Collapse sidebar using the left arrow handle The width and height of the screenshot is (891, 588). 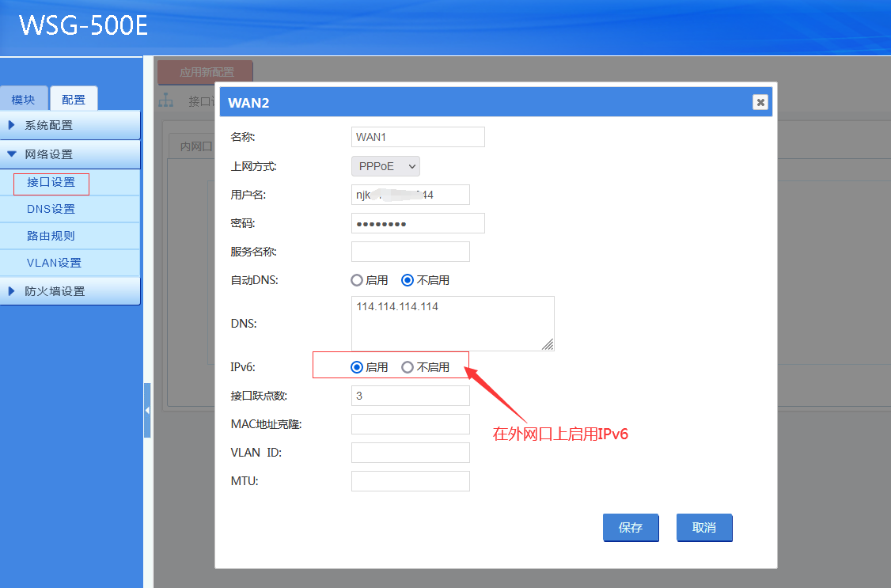click(x=147, y=410)
